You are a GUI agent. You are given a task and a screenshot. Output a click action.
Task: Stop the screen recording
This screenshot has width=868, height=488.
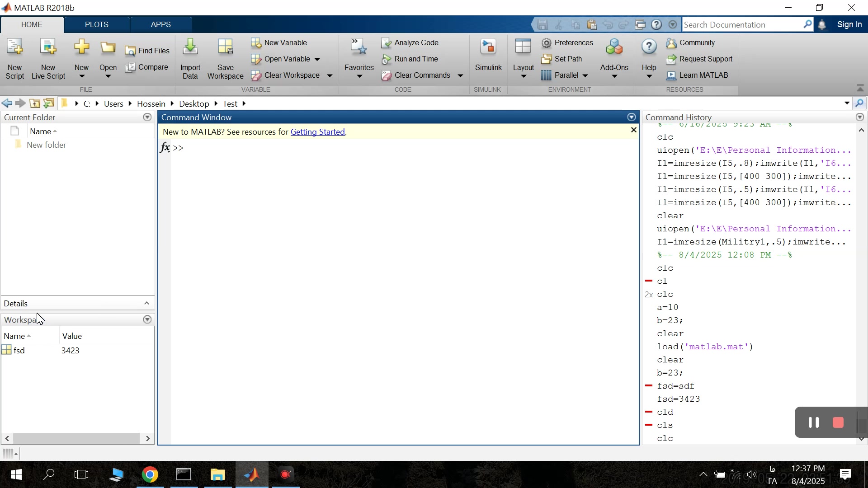(838, 422)
